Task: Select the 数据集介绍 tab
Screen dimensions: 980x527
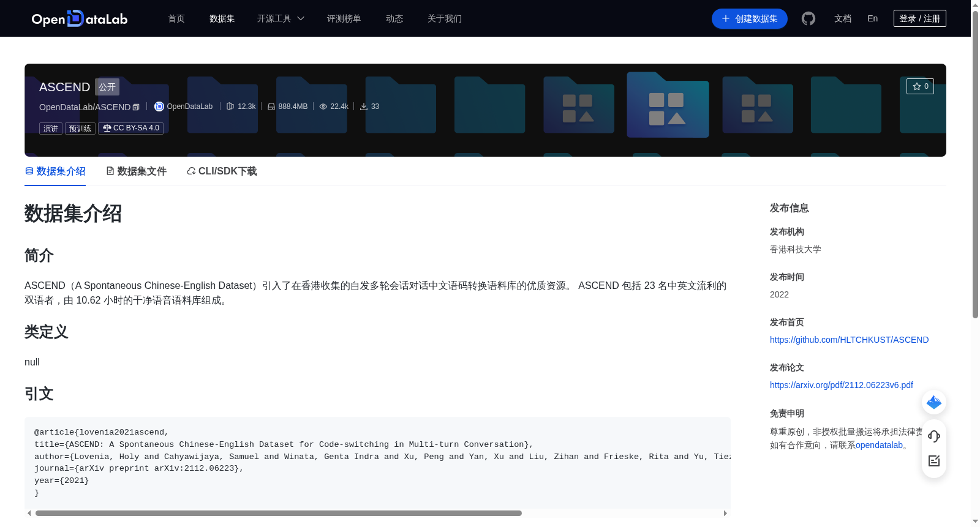Action: click(55, 171)
